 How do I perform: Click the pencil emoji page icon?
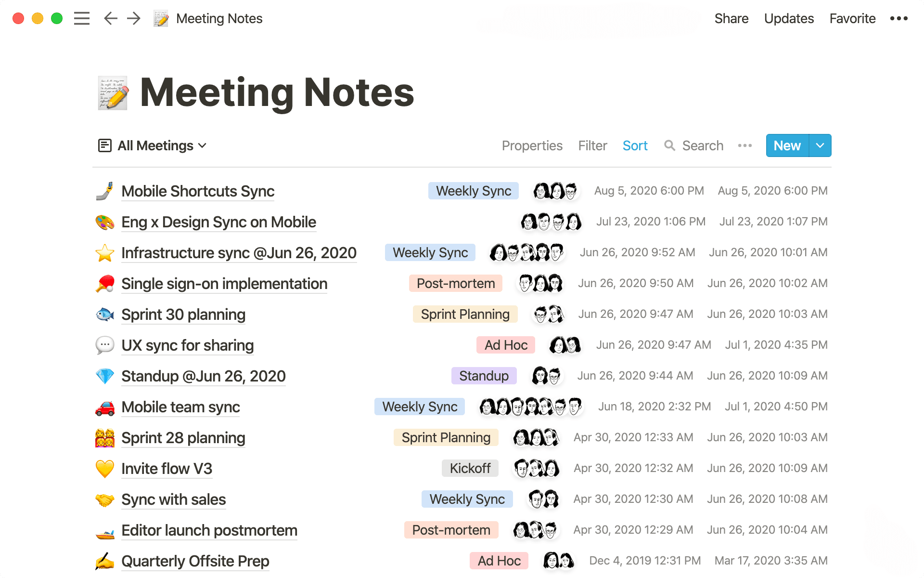pos(161,18)
